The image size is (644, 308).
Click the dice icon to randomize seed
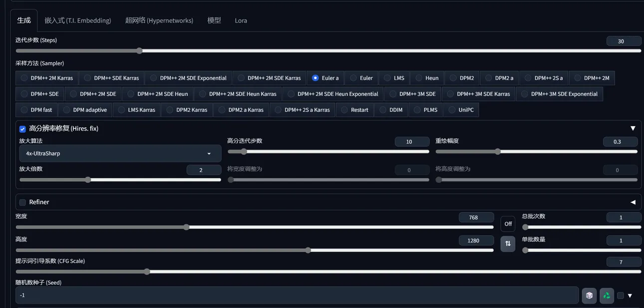tap(589, 296)
